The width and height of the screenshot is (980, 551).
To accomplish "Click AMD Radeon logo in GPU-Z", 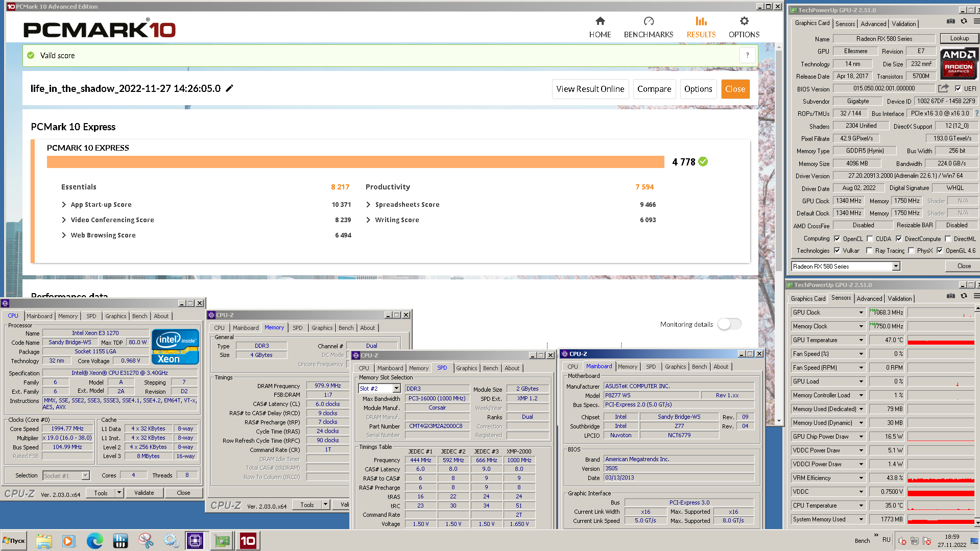I will point(959,63).
